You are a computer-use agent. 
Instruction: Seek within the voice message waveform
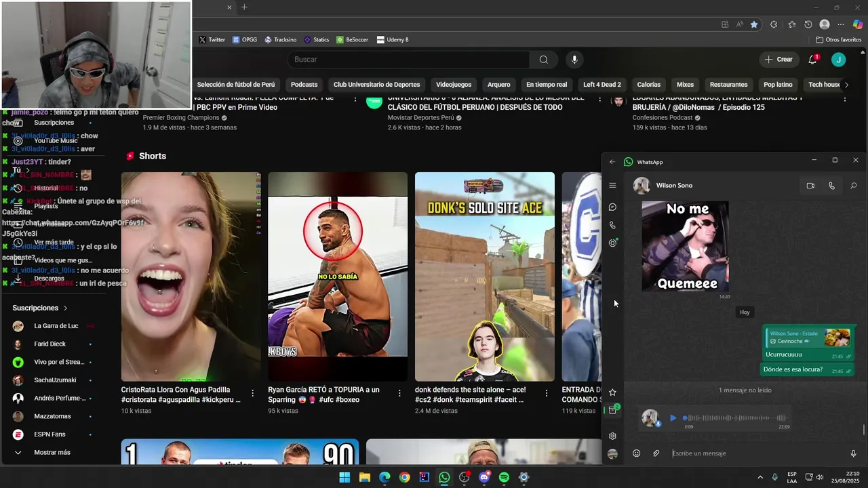pos(735,418)
